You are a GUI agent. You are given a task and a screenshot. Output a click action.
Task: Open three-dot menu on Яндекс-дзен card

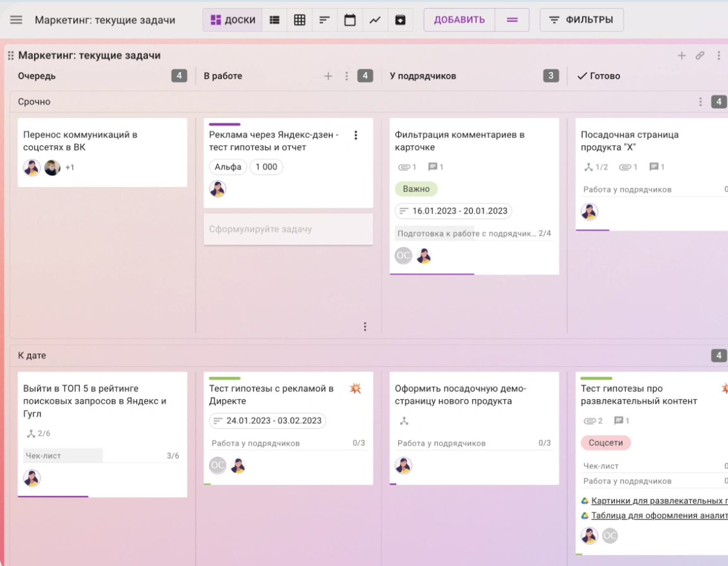tap(356, 135)
